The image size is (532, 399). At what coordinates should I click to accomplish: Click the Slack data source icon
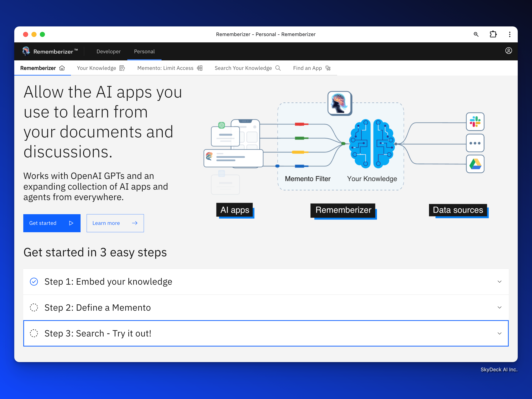[x=475, y=122]
